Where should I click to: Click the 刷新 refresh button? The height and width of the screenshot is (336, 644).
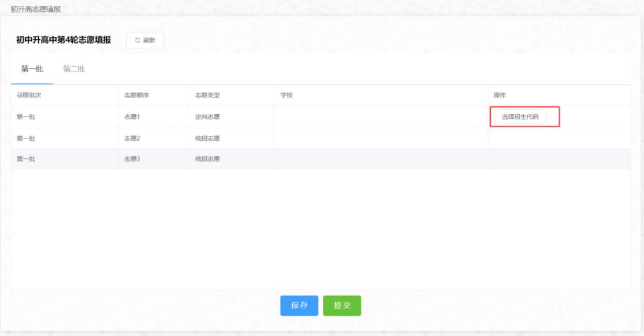point(145,41)
